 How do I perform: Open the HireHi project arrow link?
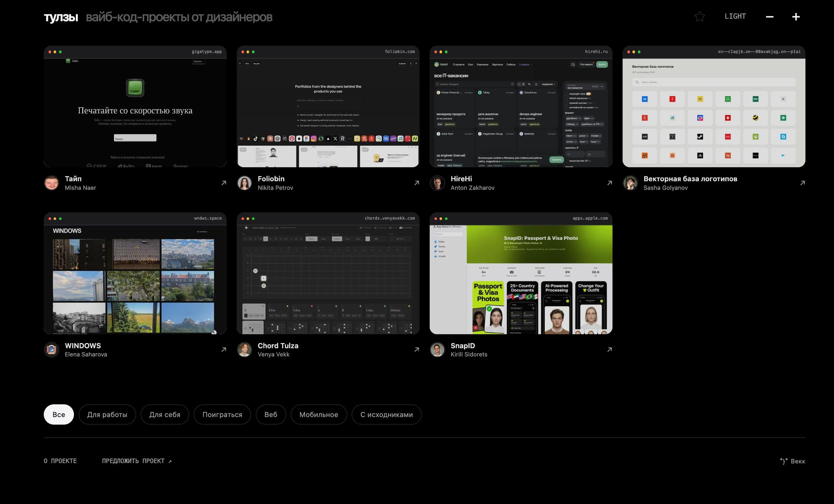610,183
